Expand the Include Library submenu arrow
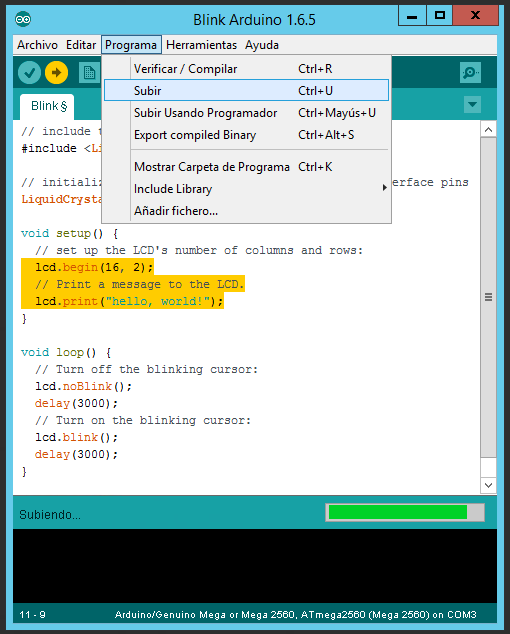 pos(385,188)
